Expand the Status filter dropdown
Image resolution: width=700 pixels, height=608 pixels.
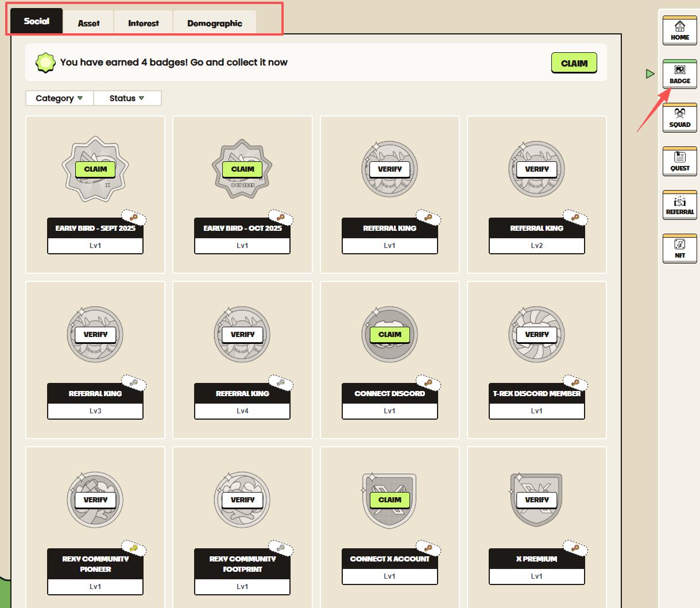[127, 98]
